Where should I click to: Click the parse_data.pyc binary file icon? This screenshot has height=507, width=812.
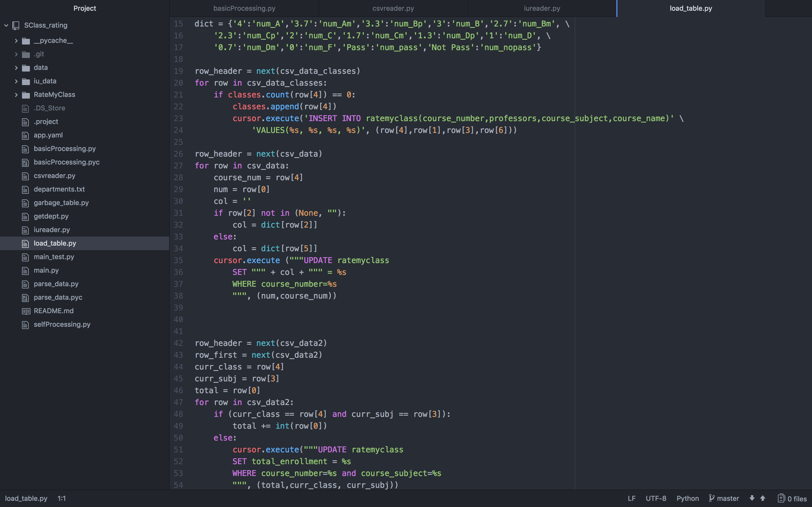click(25, 298)
